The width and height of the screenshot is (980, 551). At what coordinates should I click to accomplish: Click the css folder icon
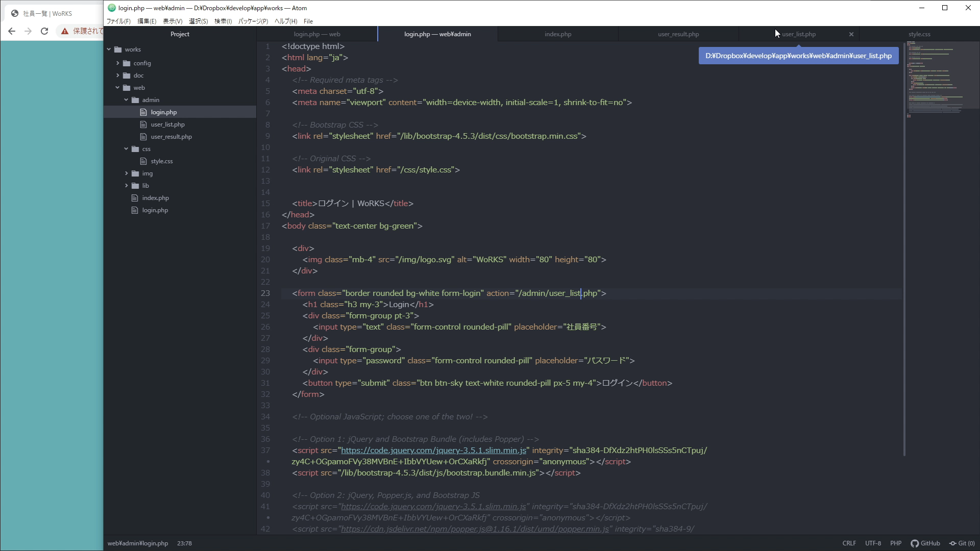135,149
